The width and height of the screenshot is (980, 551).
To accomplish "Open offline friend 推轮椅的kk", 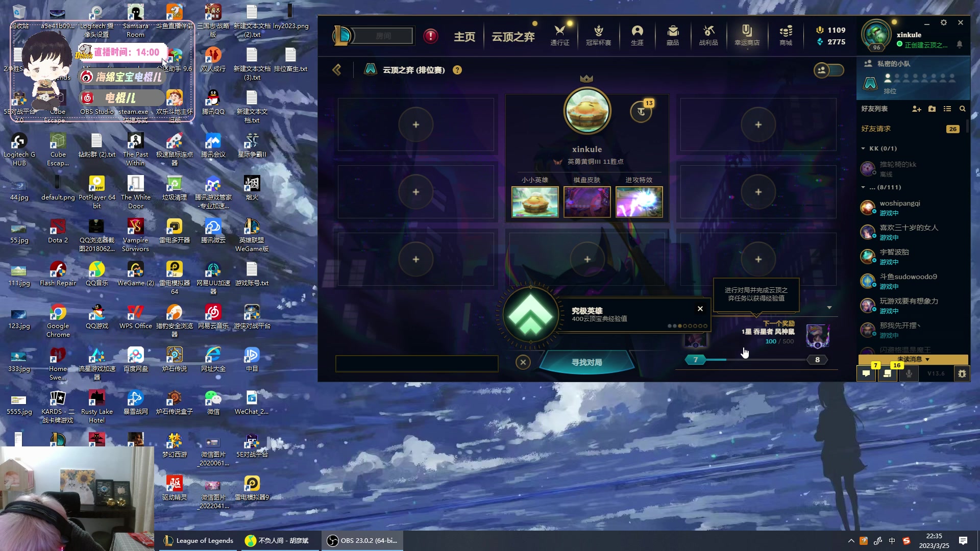I will (x=911, y=169).
